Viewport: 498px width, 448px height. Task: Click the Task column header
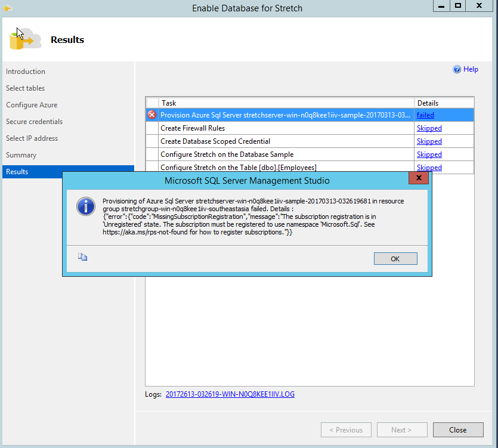286,103
